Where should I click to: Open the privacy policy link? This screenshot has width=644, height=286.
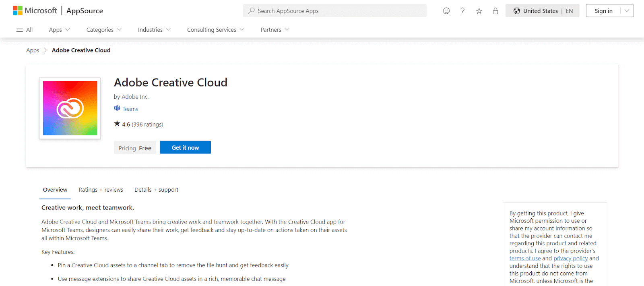click(x=570, y=259)
